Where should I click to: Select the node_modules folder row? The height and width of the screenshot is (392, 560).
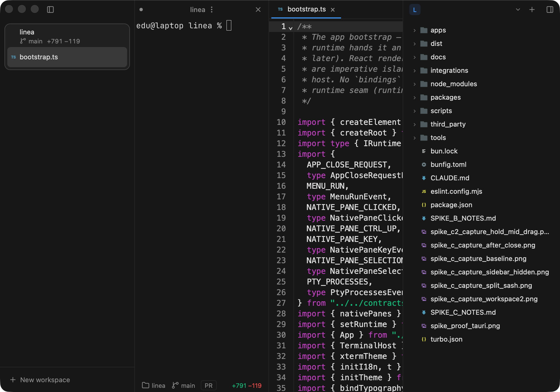482,84
